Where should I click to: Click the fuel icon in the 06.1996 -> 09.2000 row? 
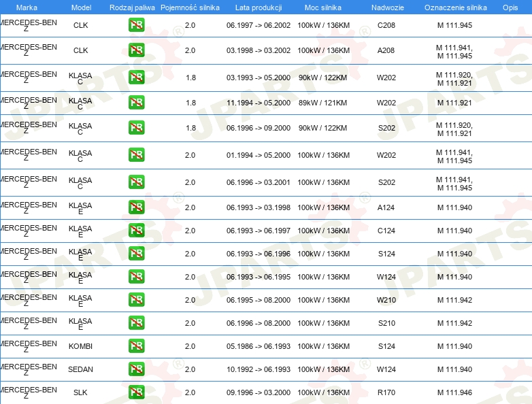(x=136, y=128)
